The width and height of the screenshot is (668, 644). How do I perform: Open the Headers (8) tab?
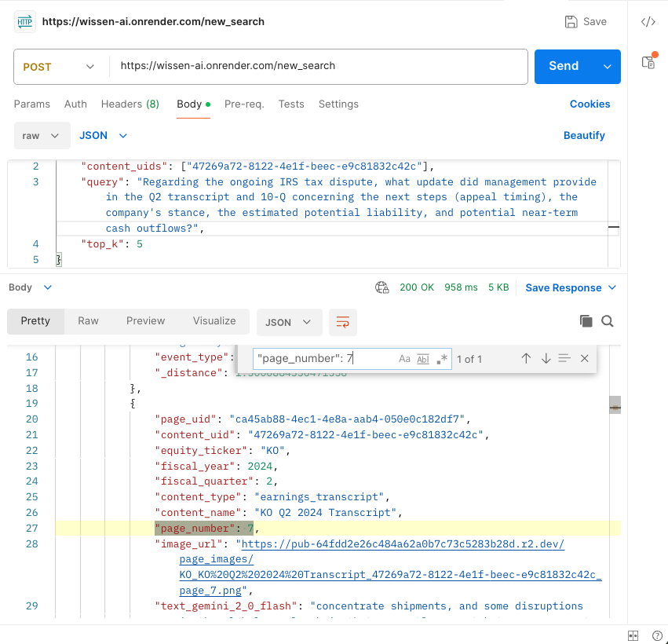(130, 104)
